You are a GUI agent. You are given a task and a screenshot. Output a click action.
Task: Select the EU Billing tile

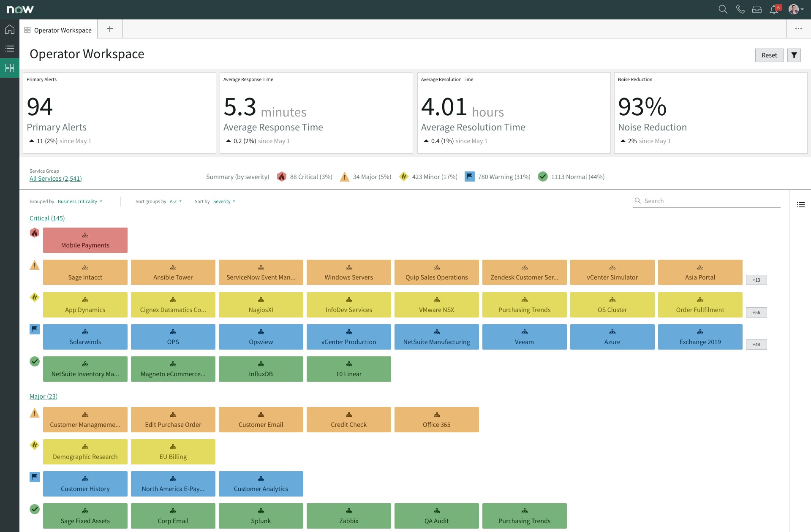(173, 452)
